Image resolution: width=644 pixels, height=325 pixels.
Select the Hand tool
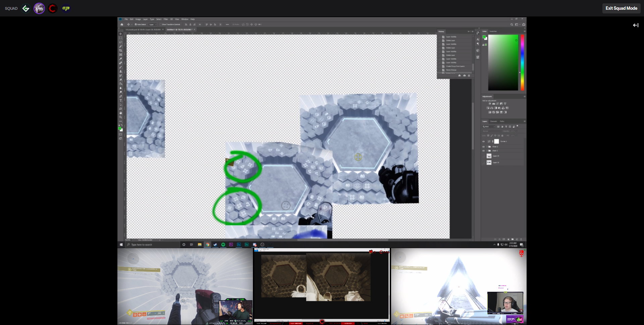point(120,113)
